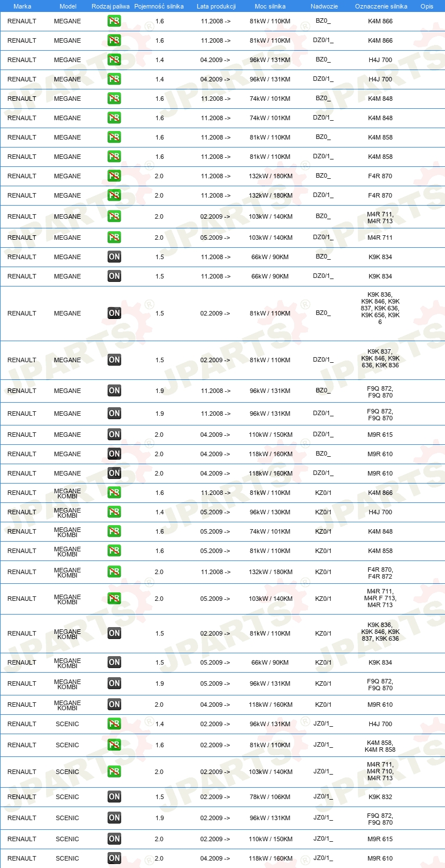The width and height of the screenshot is (445, 868).
Task: Click the PB fuel icon in the Megane BZ0_ H4J 700 row
Action: (114, 60)
